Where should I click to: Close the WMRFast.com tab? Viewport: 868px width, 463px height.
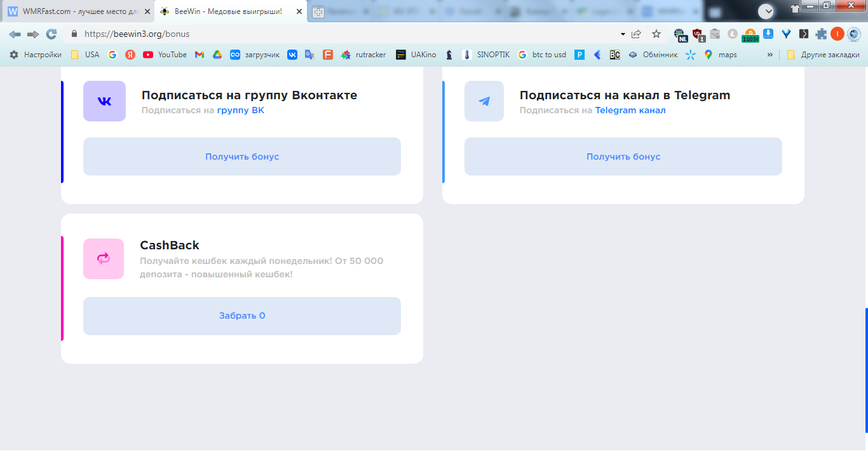point(147,11)
